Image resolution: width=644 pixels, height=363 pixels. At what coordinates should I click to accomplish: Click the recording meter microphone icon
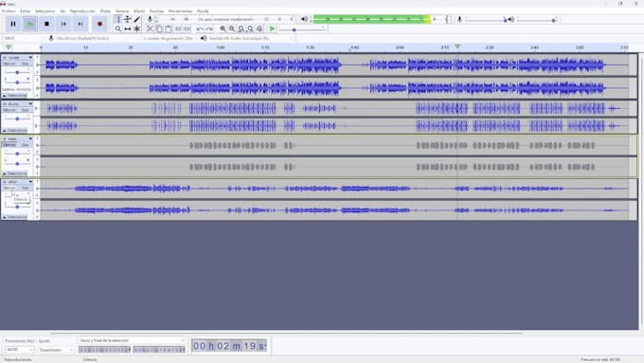[x=150, y=19]
